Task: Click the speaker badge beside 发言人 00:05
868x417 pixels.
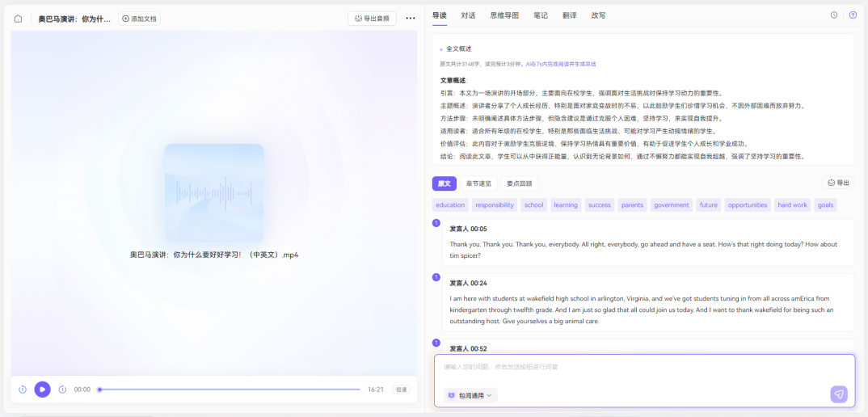Action: tap(436, 223)
